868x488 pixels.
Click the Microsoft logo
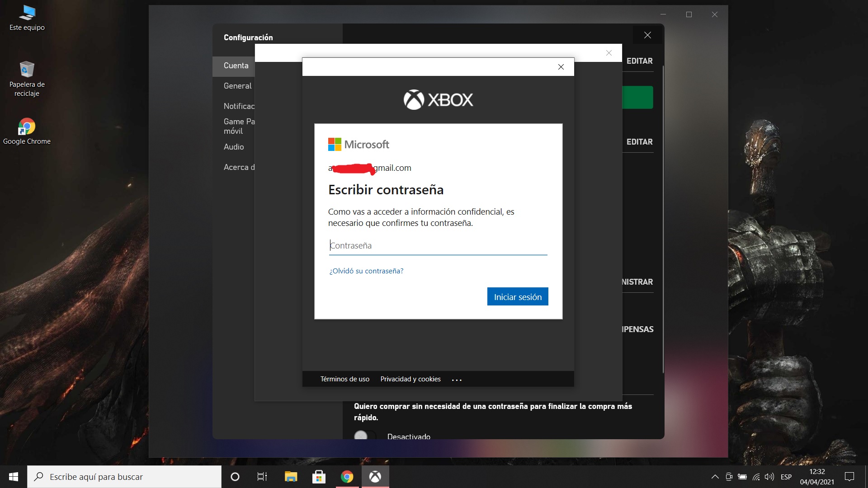point(359,145)
